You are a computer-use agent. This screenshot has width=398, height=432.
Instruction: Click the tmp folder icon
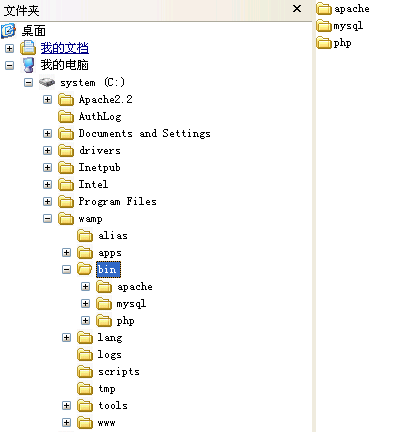[85, 389]
